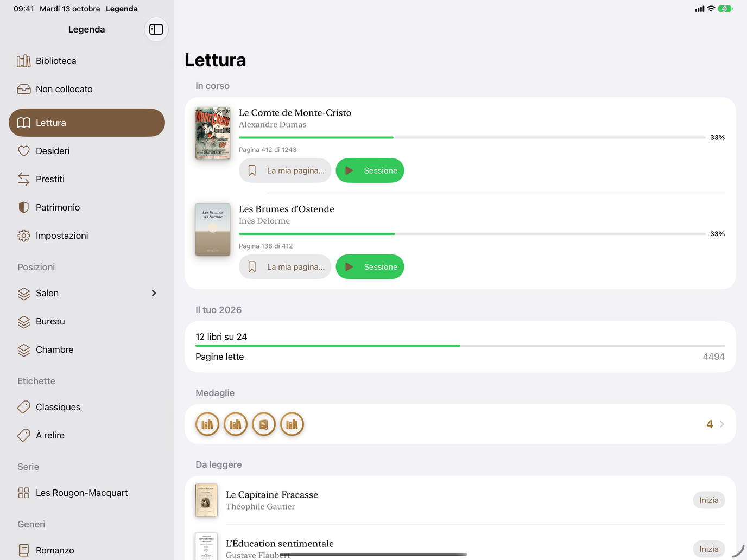The width and height of the screenshot is (747, 560).
Task: Go to Non collocato section
Action: click(87, 89)
